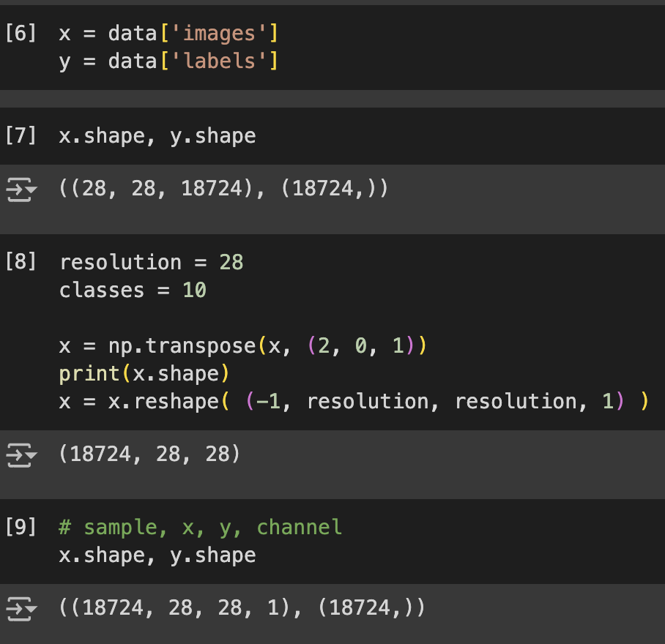
Task: Click 'x.shape, y.shape' code in cell 7
Action: [157, 136]
